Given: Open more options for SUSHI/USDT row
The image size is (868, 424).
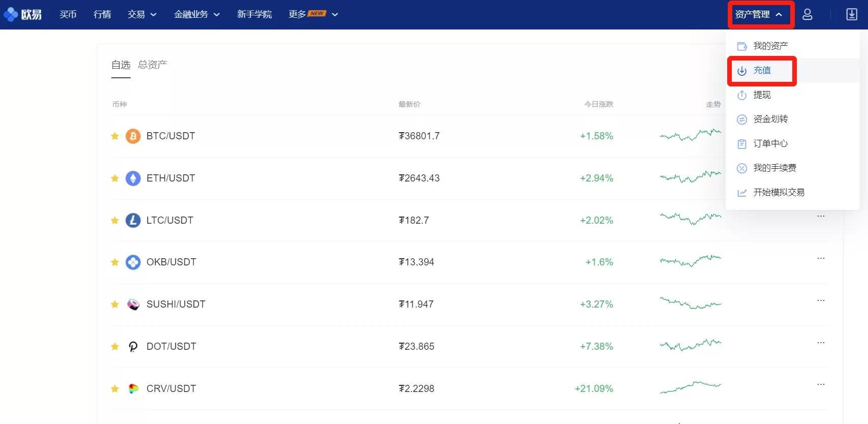Looking at the screenshot, I should click(x=821, y=300).
